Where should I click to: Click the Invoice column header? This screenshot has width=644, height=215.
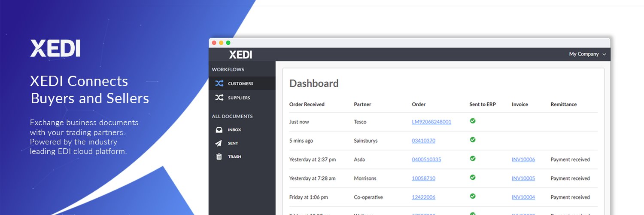click(x=520, y=104)
